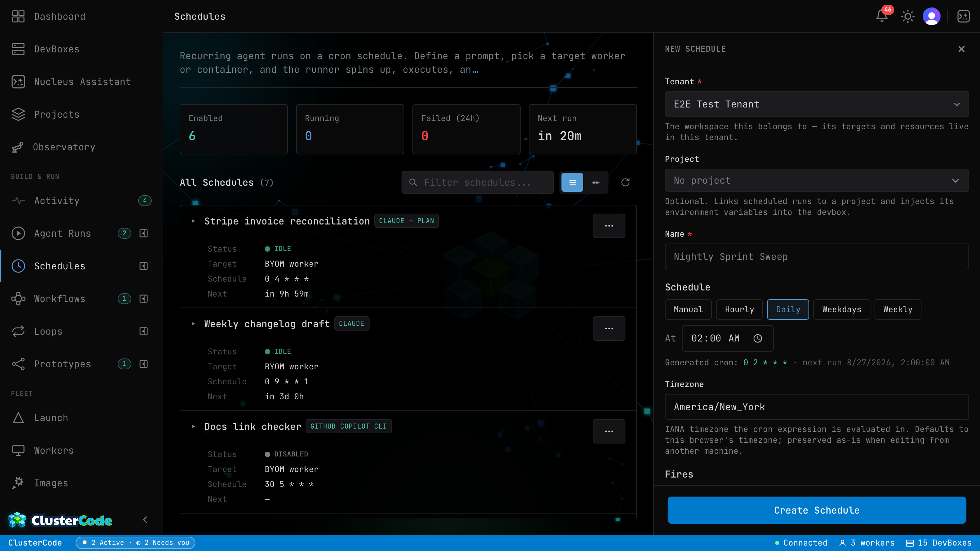The width and height of the screenshot is (980, 551).
Task: Open the Tenant dropdown
Action: pos(816,104)
